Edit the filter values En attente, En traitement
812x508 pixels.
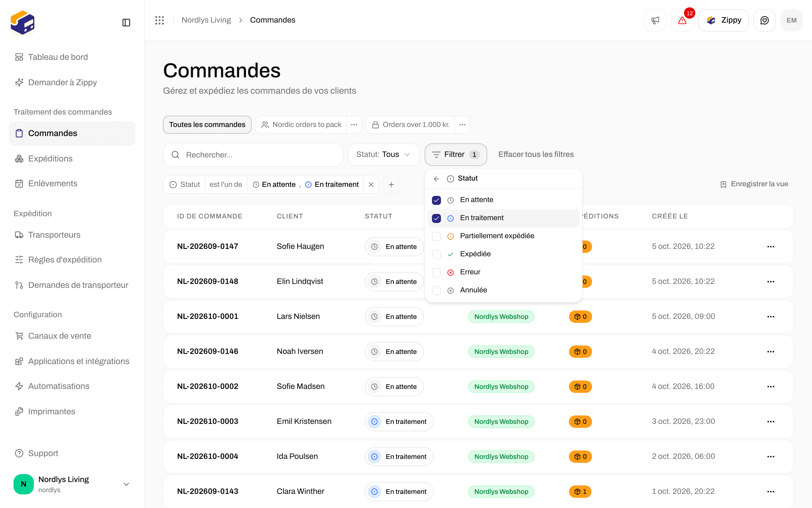pos(305,185)
